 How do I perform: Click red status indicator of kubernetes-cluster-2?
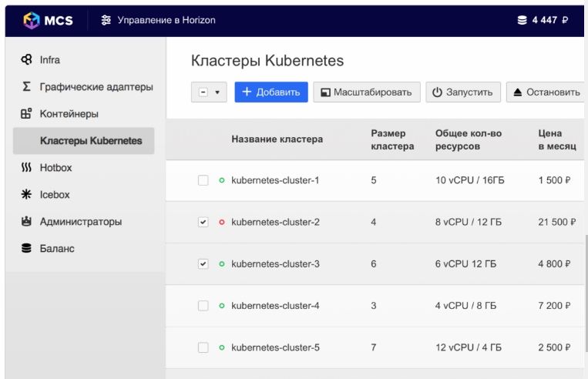(x=222, y=223)
